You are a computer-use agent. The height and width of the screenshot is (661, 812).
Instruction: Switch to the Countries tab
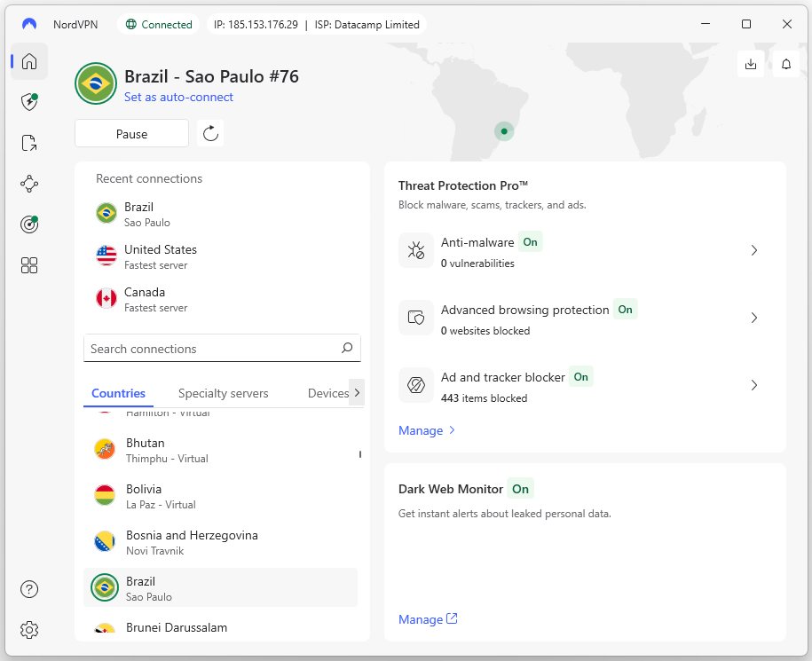[118, 393]
